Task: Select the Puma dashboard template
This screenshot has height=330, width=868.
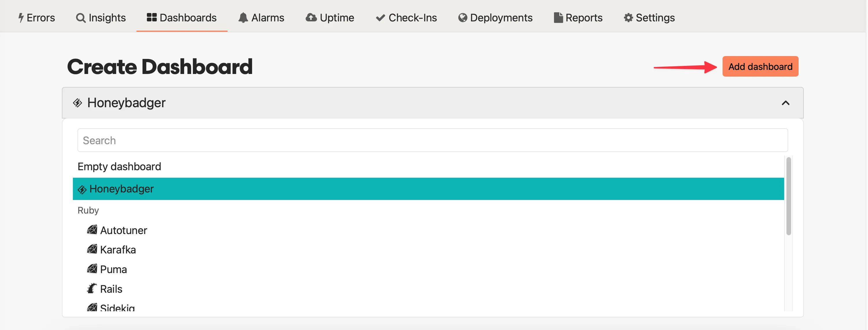Action: (114, 269)
